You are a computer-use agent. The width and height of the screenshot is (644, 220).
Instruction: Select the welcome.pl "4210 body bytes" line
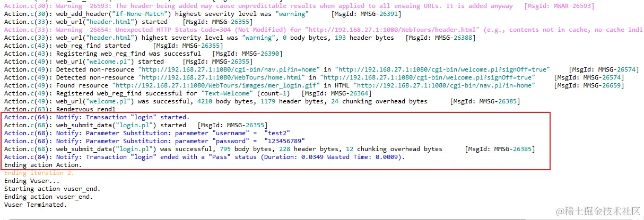click(x=262, y=101)
